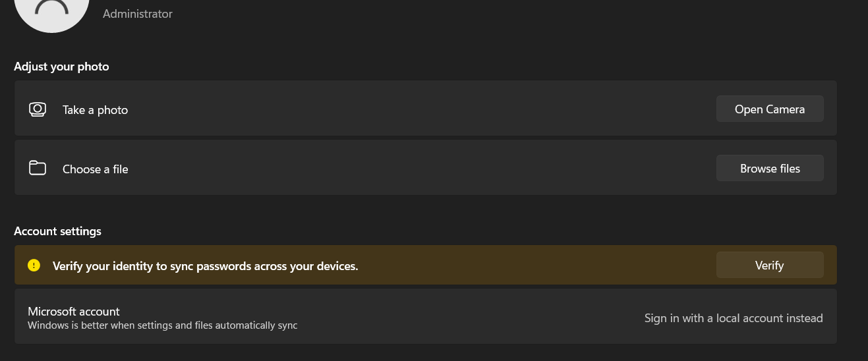Click the Microsoft account title
The height and width of the screenshot is (361, 868).
[74, 311]
